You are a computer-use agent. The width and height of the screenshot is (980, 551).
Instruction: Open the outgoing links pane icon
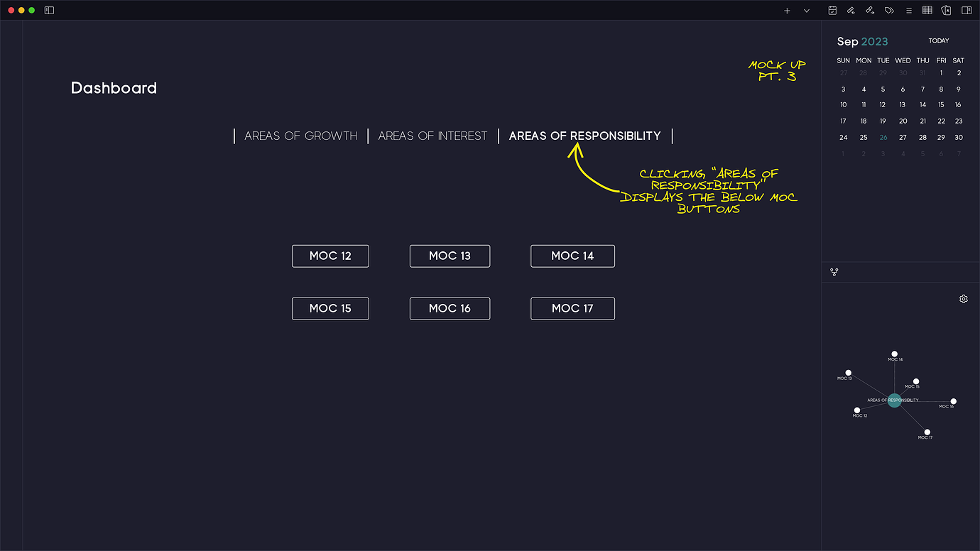pyautogui.click(x=869, y=11)
